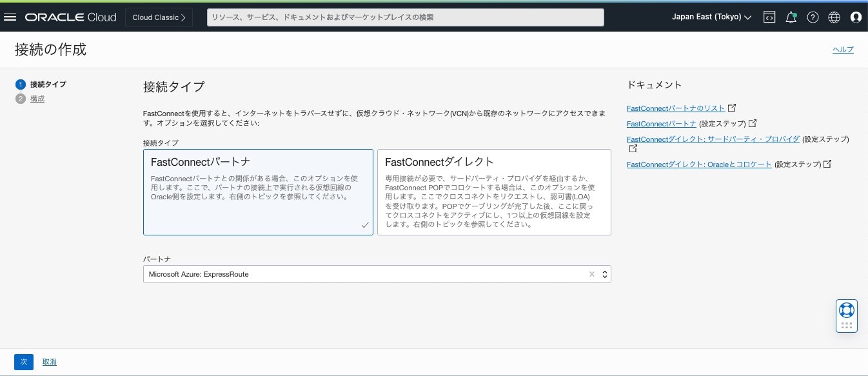Open FastConnectダイレクト: サードパーティ・プロバイダ link
This screenshot has width=868, height=376.
713,139
